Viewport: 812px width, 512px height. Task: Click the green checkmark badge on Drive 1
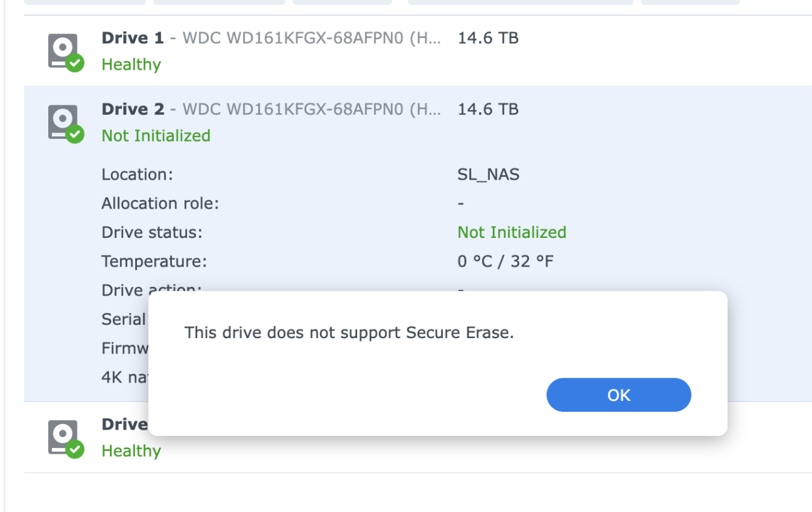pyautogui.click(x=74, y=63)
